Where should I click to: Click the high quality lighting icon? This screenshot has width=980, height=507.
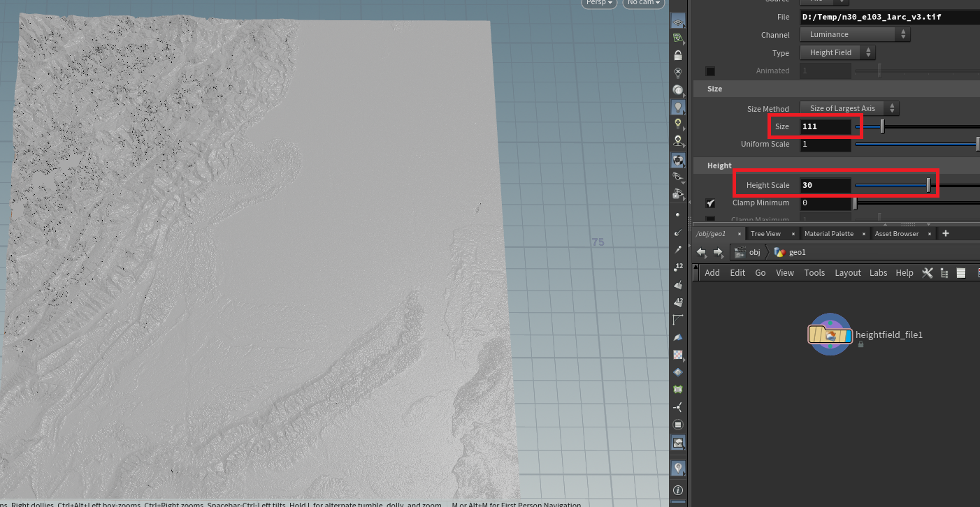pyautogui.click(x=677, y=124)
